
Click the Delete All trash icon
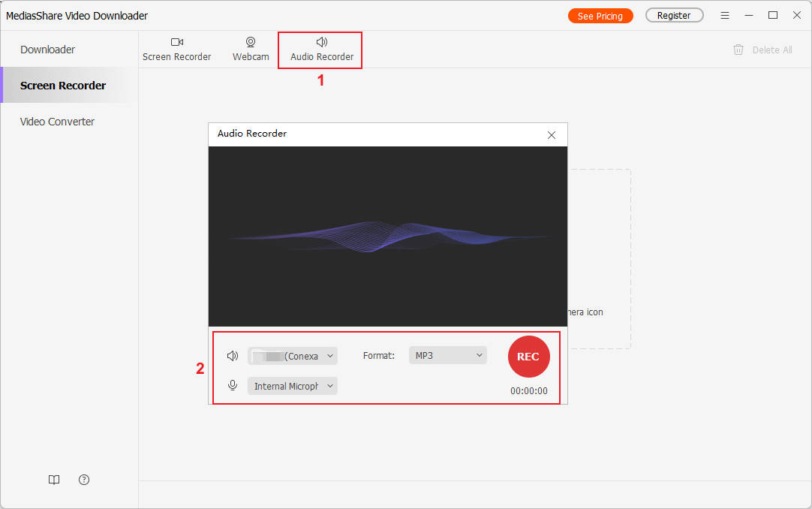[738, 50]
